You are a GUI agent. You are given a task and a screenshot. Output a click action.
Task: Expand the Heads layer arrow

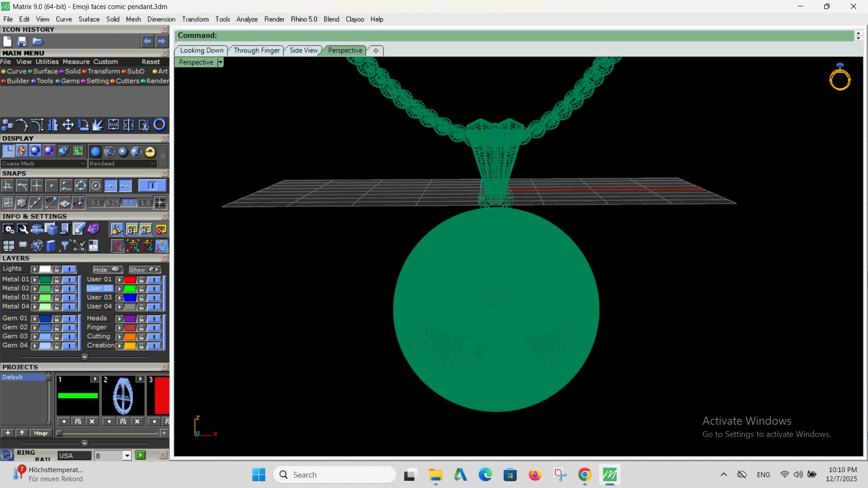120,319
